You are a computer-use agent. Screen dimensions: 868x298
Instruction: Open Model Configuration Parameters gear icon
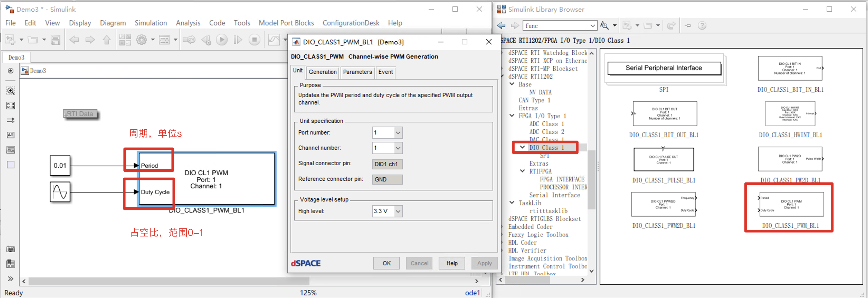pyautogui.click(x=141, y=40)
